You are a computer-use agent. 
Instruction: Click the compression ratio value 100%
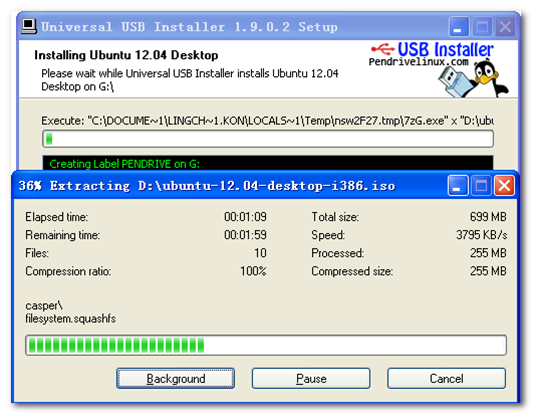[x=253, y=271]
